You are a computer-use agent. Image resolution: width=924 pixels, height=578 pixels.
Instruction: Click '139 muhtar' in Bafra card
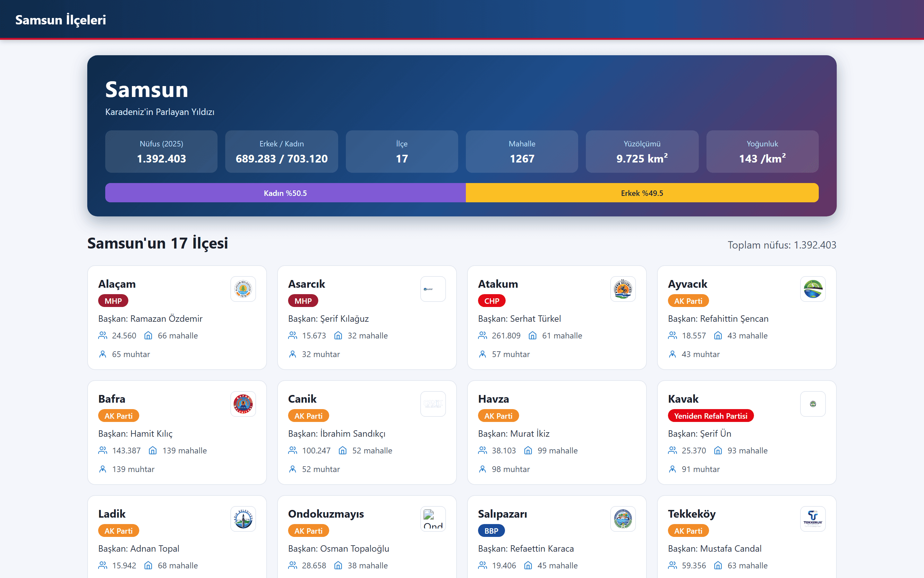point(133,469)
